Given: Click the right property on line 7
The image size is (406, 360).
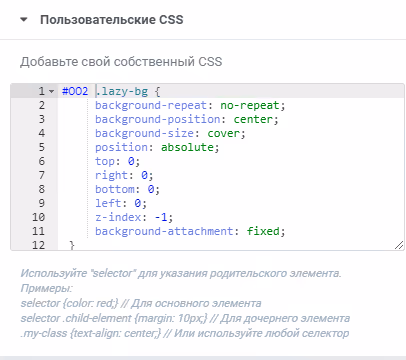Looking at the screenshot, I should point(112,175).
